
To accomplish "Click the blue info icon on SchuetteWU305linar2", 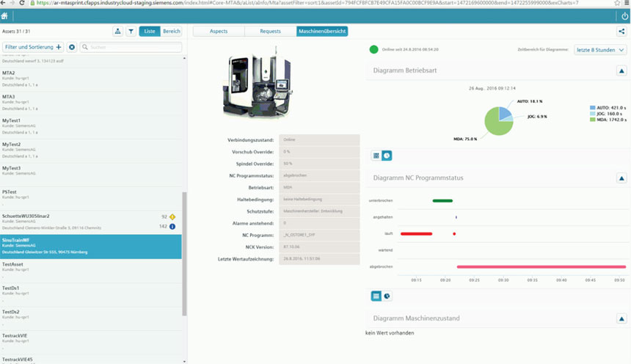I will click(172, 226).
